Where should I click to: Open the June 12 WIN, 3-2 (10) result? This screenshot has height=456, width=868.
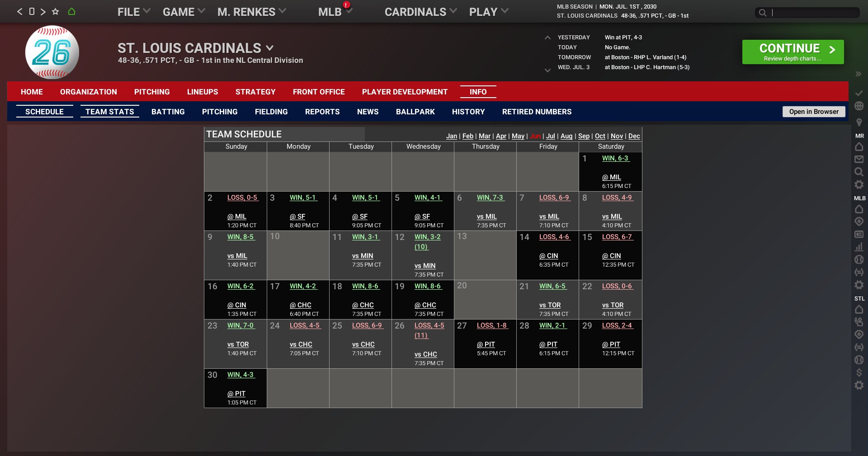[x=428, y=241]
